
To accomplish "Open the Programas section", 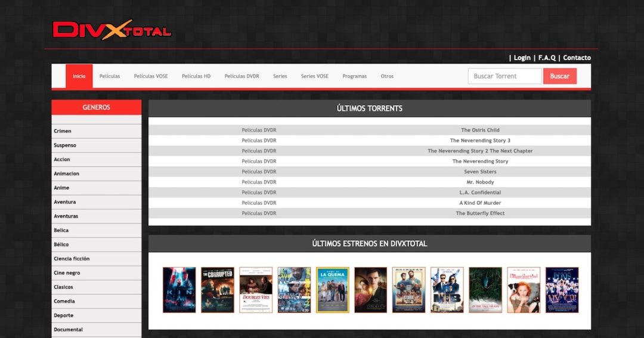I will coord(354,76).
